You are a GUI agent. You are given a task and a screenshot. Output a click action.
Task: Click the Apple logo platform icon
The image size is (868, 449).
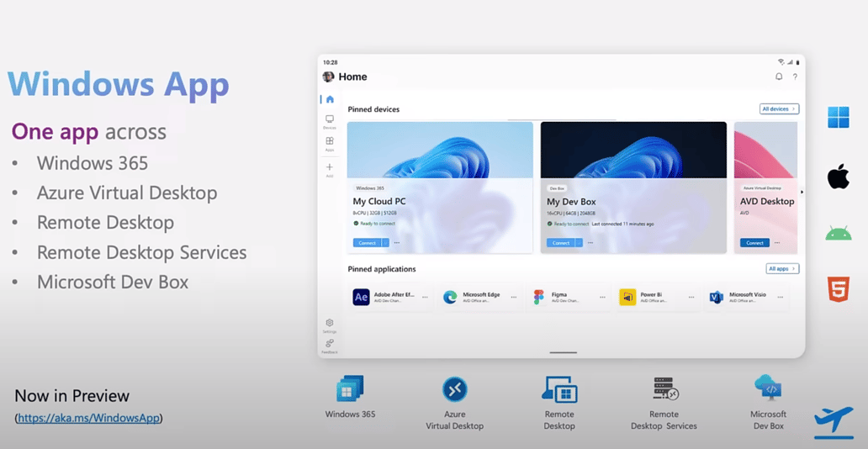pyautogui.click(x=838, y=177)
